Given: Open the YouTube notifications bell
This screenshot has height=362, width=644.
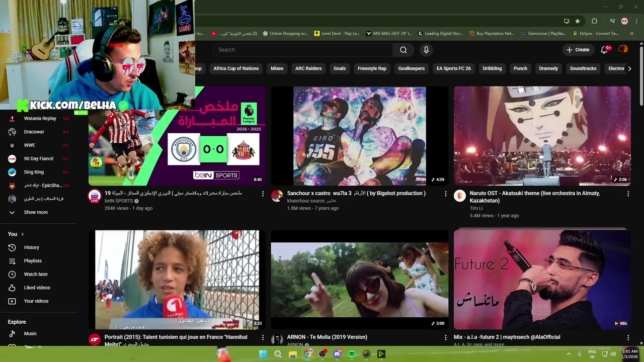Looking at the screenshot, I should (604, 50).
